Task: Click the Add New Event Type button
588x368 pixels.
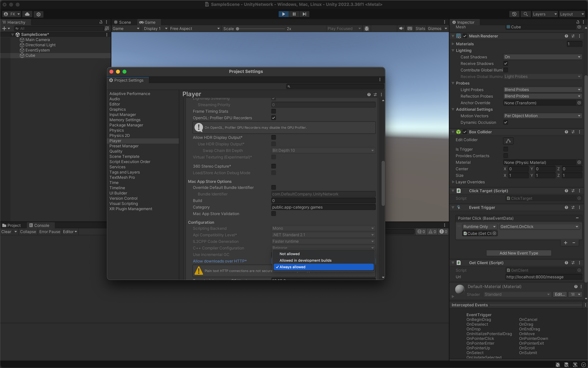Action: (x=519, y=253)
